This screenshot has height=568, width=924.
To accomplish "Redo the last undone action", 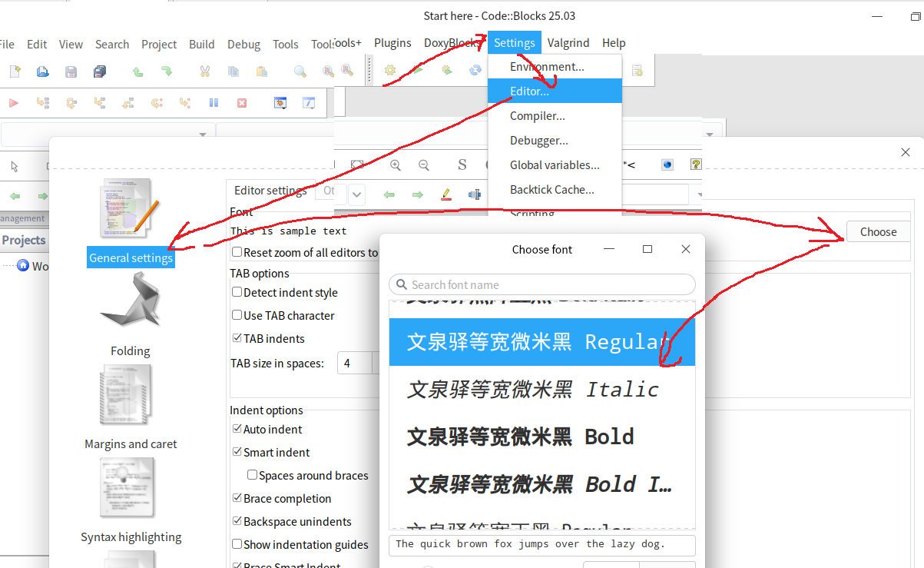I will pyautogui.click(x=166, y=71).
